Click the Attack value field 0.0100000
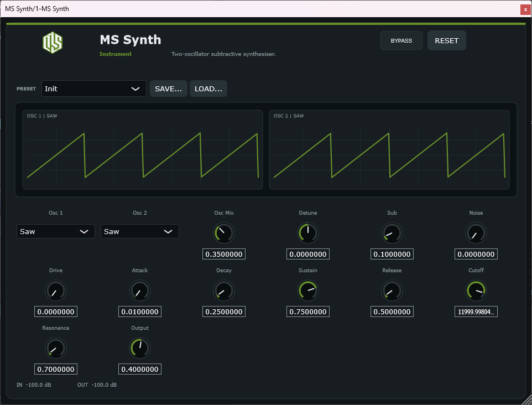Viewport: 532px width, 405px height. coord(140,311)
